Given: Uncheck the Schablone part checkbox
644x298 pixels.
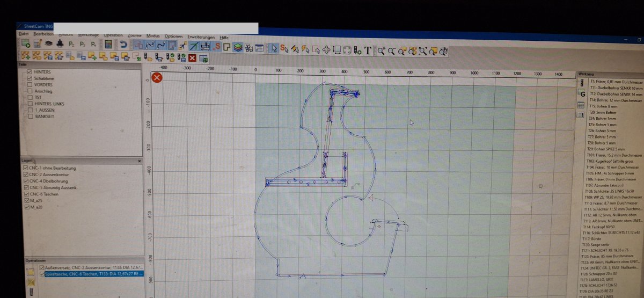Looking at the screenshot, I should click(x=30, y=78).
